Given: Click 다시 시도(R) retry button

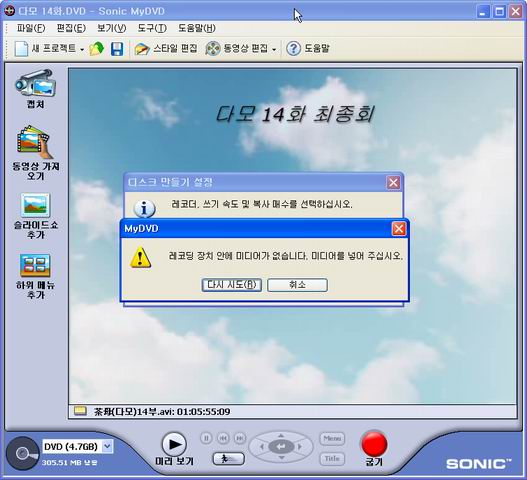Looking at the screenshot, I should click(232, 285).
